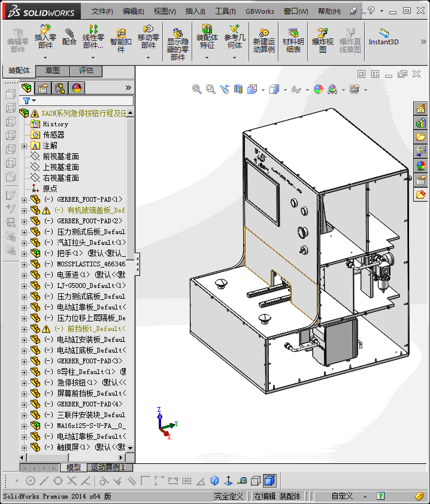Click the Exploded View tool
This screenshot has width=430, height=504.
[323, 41]
